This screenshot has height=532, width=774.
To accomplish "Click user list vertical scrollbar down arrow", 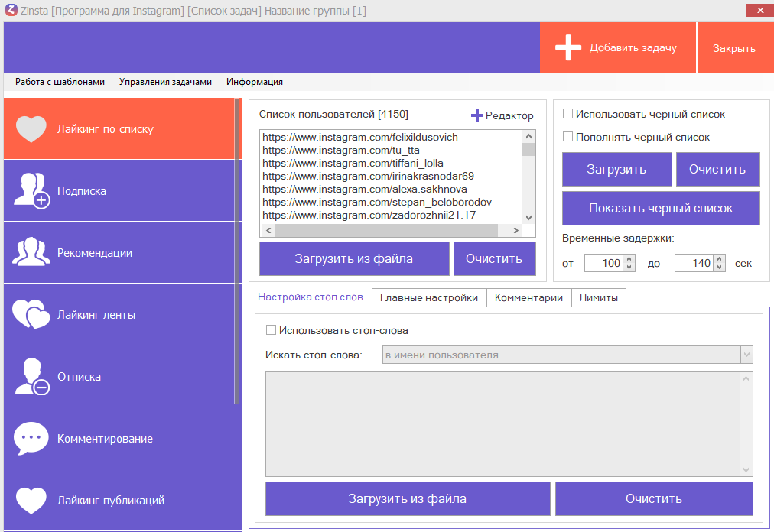I will (528, 218).
